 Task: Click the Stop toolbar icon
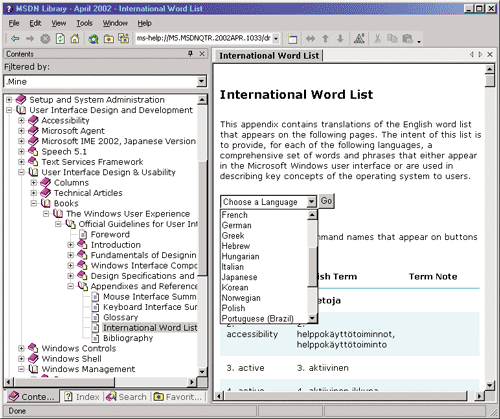pyautogui.click(x=45, y=39)
